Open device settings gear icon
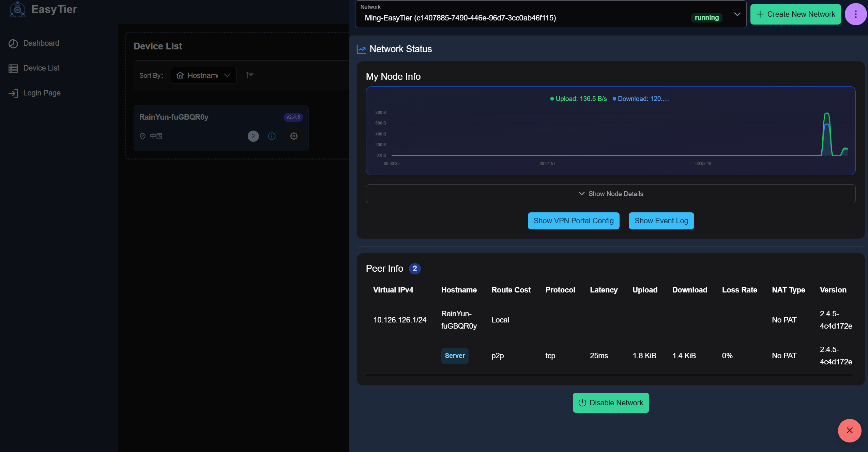Viewport: 868px width, 452px height. (x=294, y=136)
